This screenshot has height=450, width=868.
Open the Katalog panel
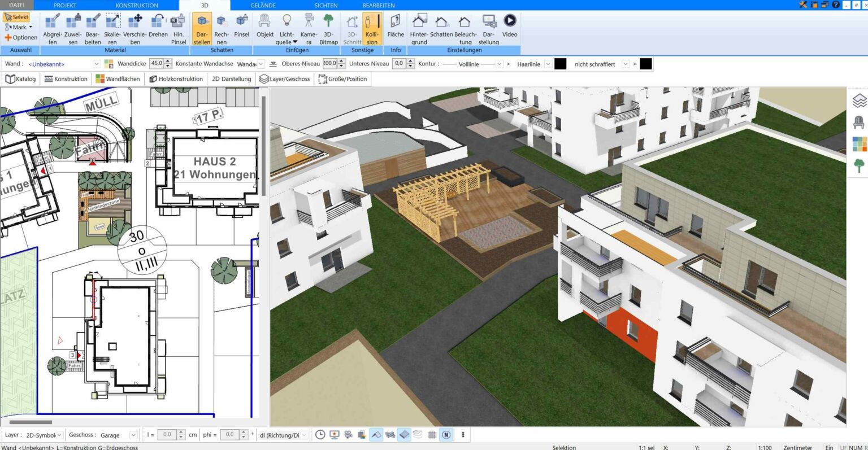click(x=20, y=78)
